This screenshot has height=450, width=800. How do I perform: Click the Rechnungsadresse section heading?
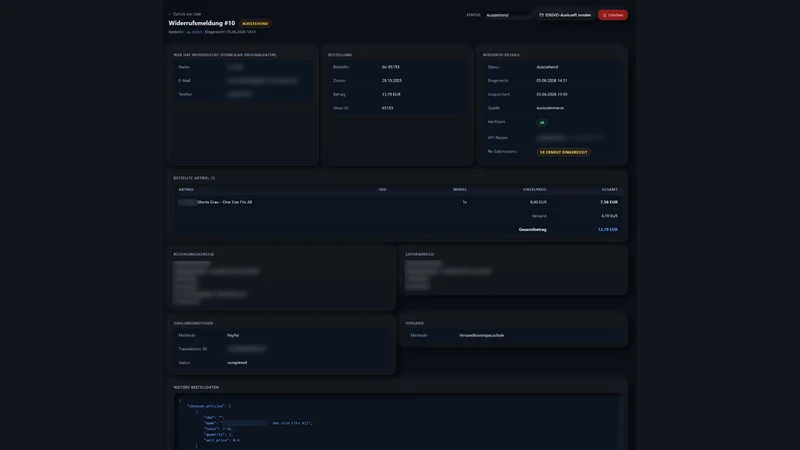(x=194, y=254)
